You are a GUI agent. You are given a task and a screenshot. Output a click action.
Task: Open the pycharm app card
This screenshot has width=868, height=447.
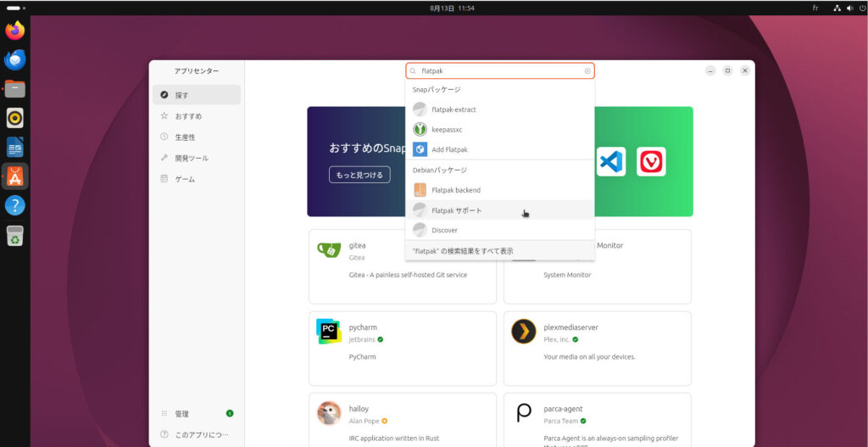pyautogui.click(x=403, y=349)
